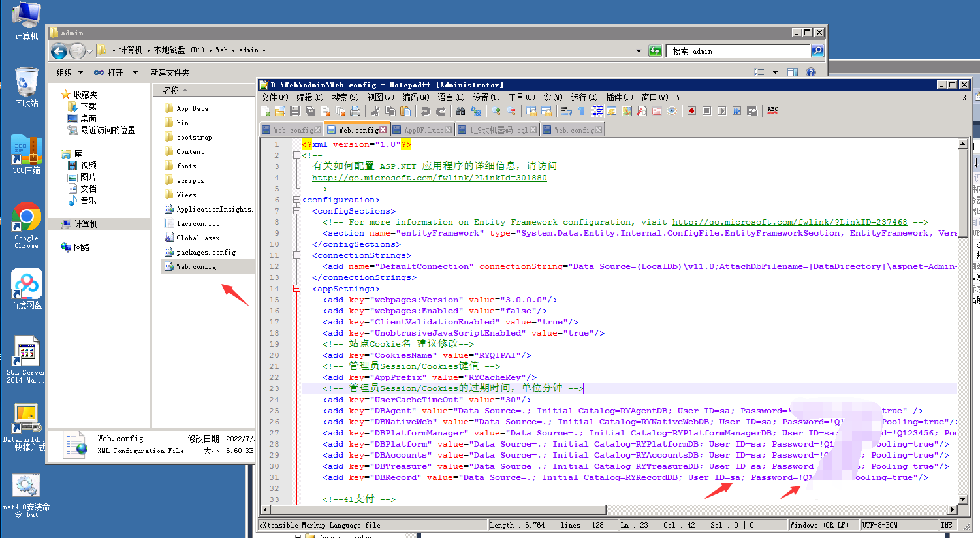Screen dimensions: 980x538
Task: Collapse the comment fold marker on line 2
Action: pos(296,155)
